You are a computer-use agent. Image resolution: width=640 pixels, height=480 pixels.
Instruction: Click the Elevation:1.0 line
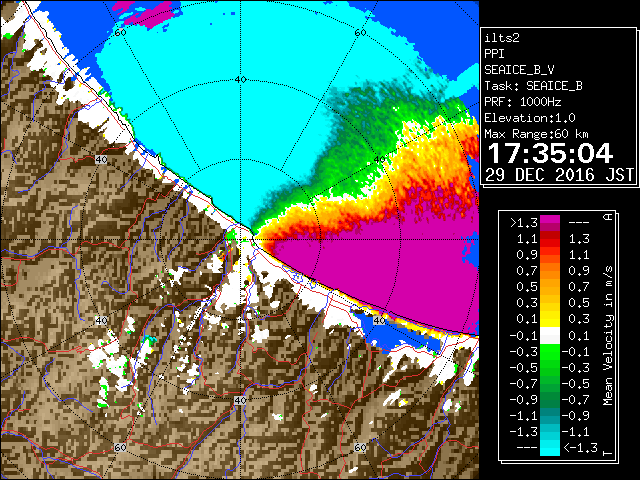(530, 118)
